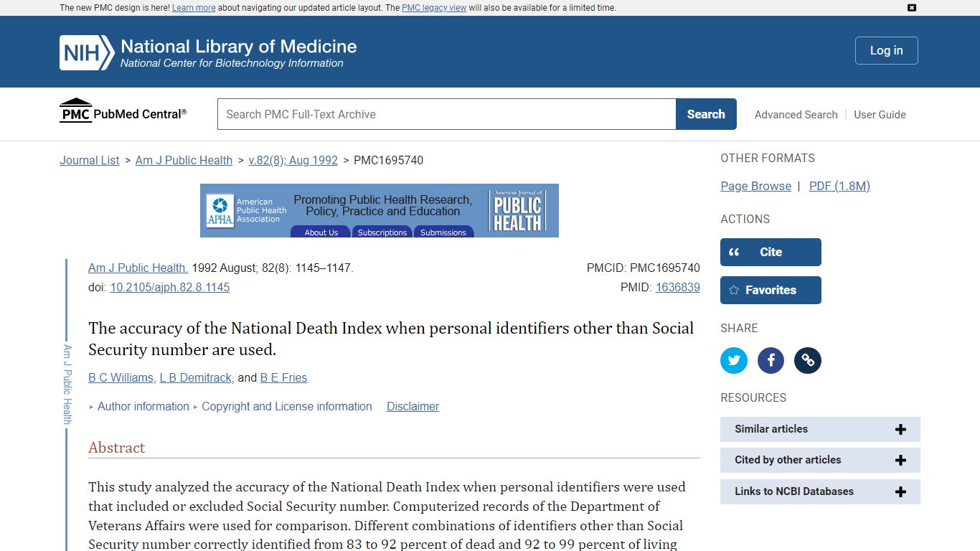View author L B Demitrack
The height and width of the screenshot is (551, 980).
click(197, 377)
